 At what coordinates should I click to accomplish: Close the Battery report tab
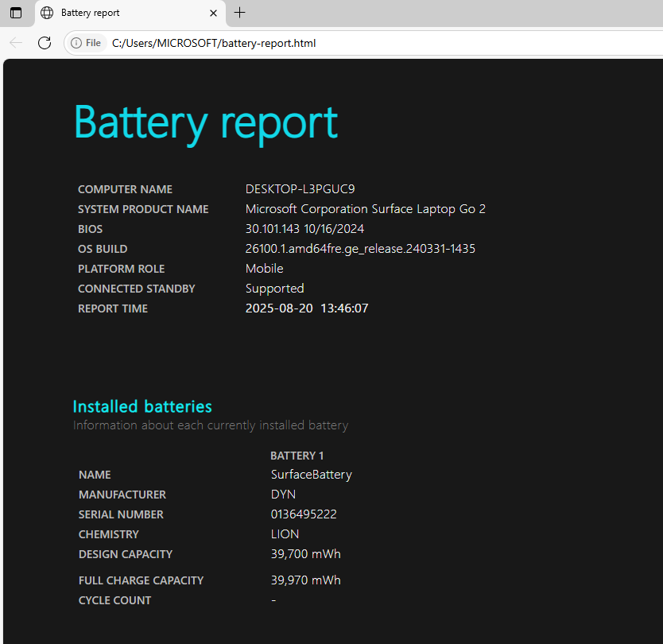[213, 13]
